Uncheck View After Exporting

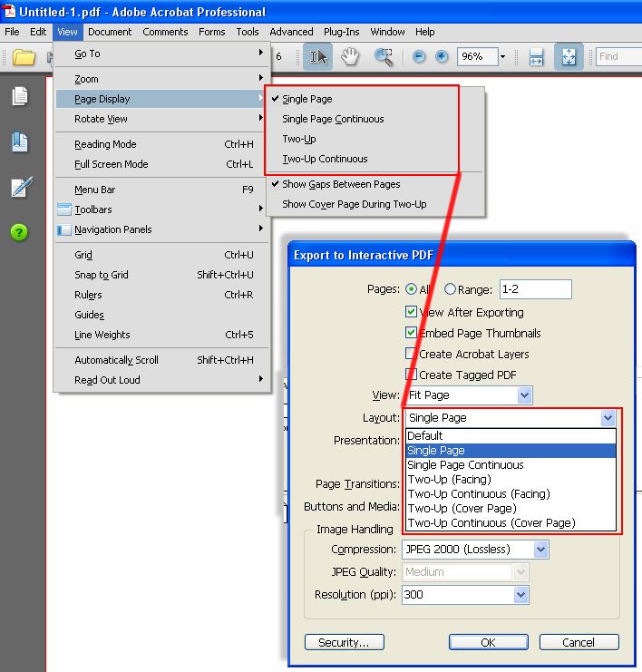pyautogui.click(x=411, y=312)
